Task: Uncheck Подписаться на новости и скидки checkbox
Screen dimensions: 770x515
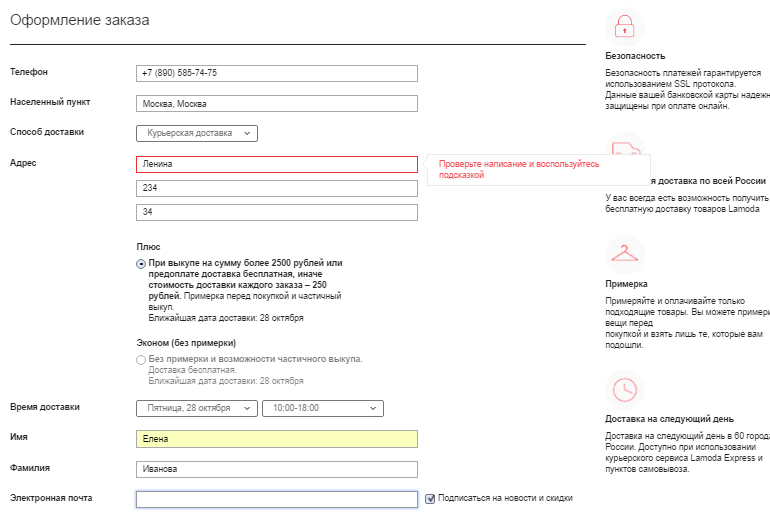Action: point(430,499)
